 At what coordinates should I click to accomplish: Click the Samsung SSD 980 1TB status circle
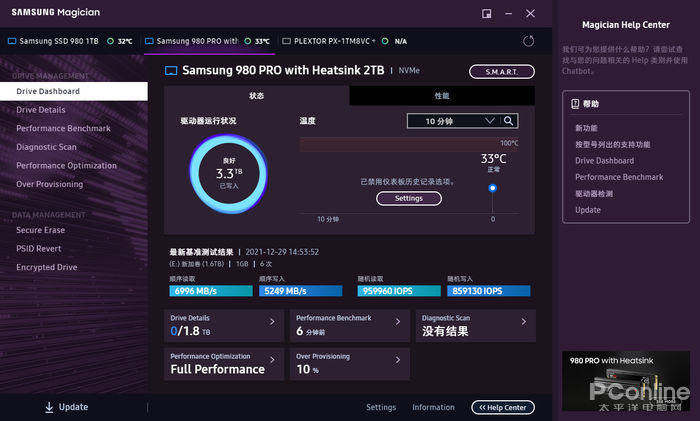coord(110,41)
